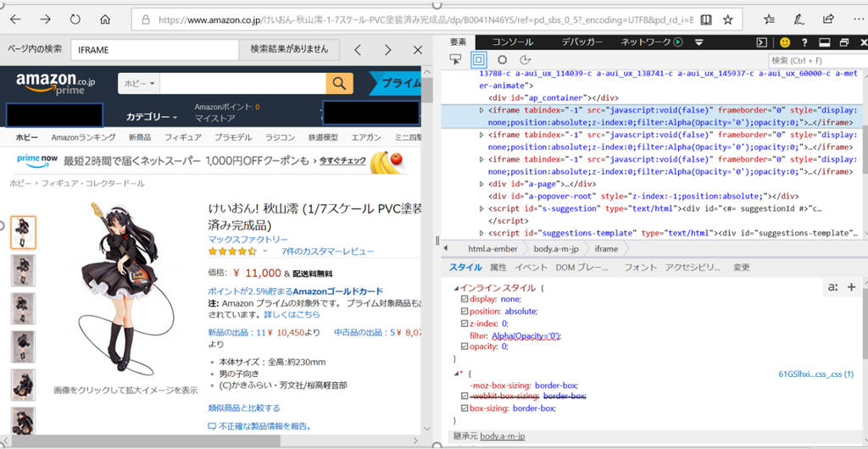Viewport: 868px width, 449px height.
Task: Switch to the コンソール tab
Action: (x=513, y=42)
